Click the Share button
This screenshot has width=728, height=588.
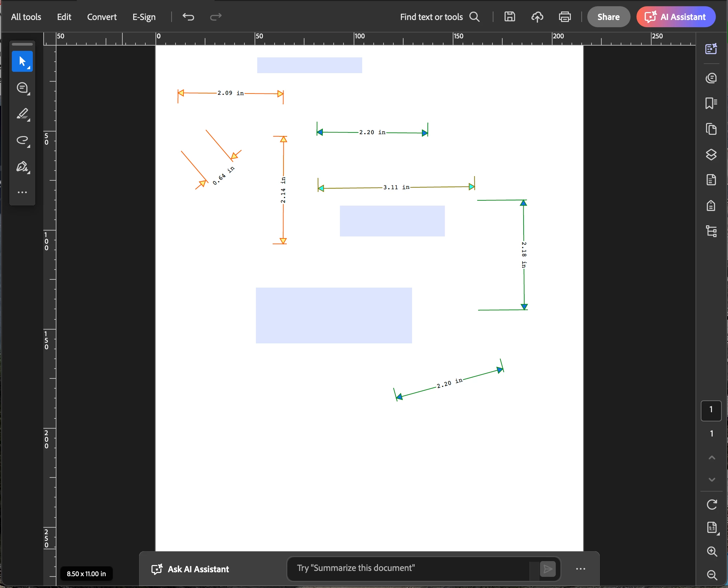pos(608,17)
